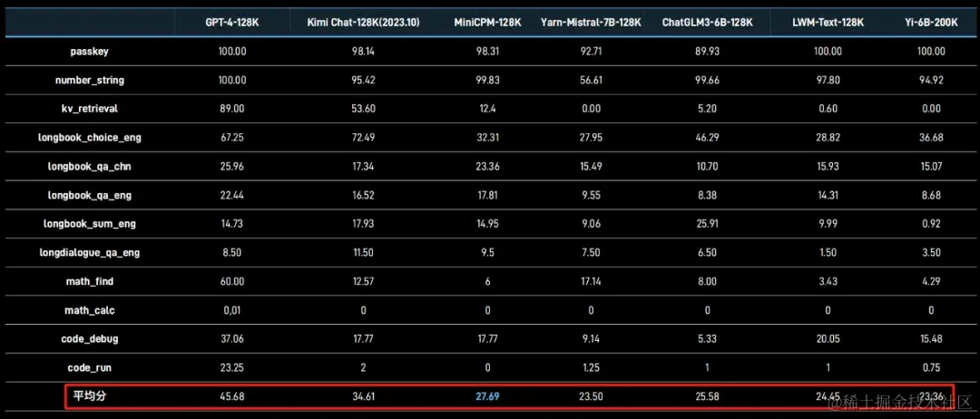Select the longdialogue_qa_eng score 11.50
Screen dimensions: 980x419
363,253
